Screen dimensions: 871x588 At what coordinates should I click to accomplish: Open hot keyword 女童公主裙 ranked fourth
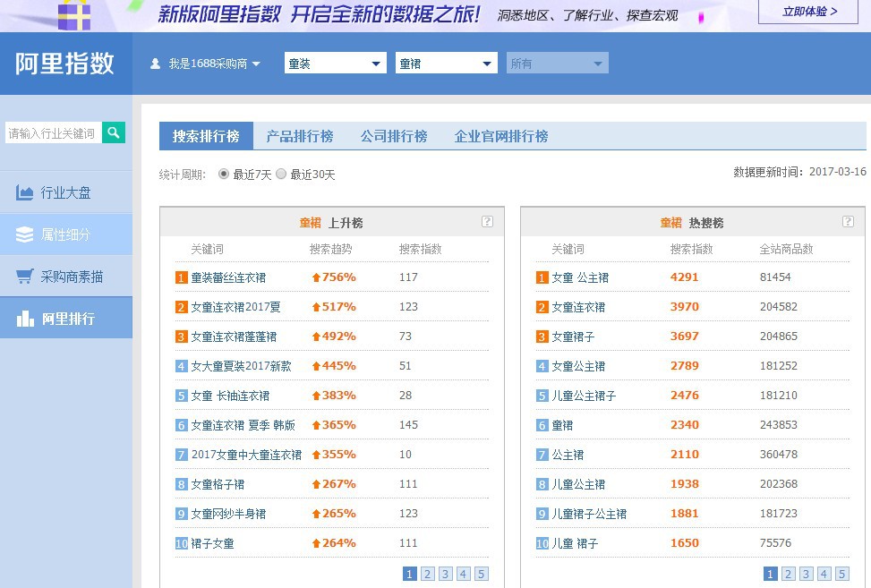[x=578, y=366]
